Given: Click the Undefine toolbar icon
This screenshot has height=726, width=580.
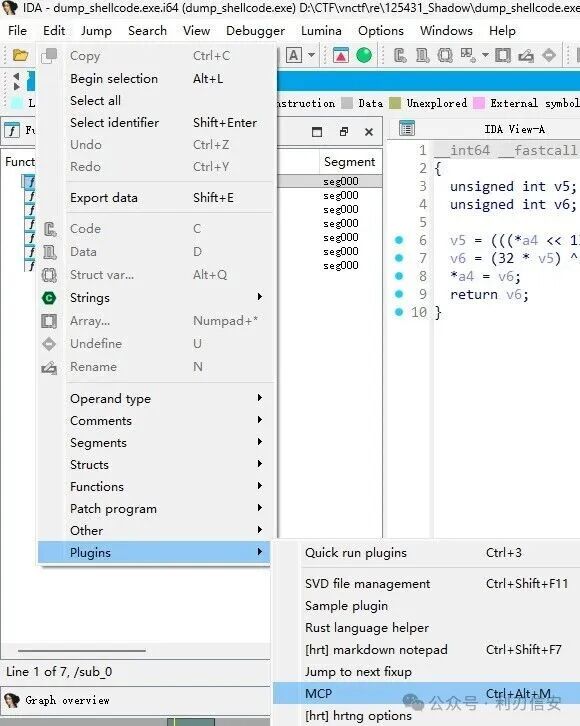Looking at the screenshot, I should point(549,56).
